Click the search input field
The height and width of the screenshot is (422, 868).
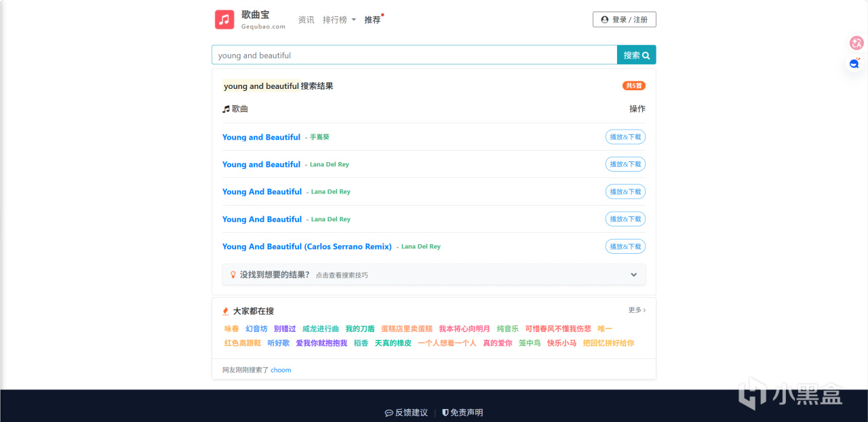414,55
